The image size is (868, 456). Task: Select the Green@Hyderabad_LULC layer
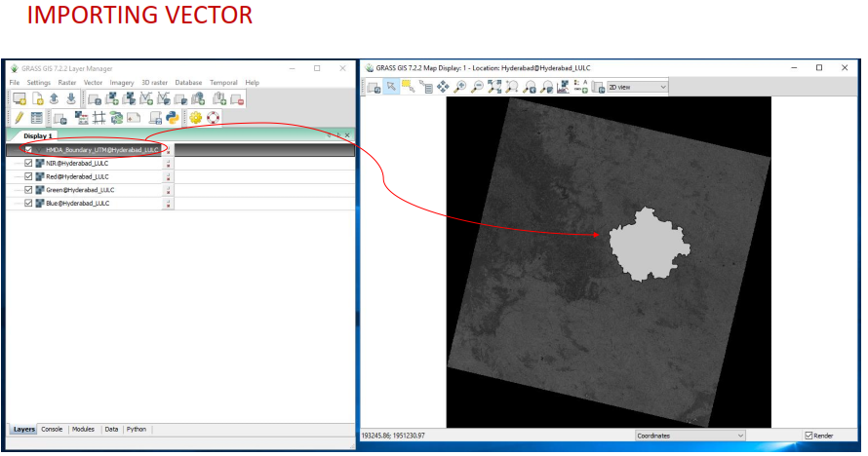click(80, 190)
